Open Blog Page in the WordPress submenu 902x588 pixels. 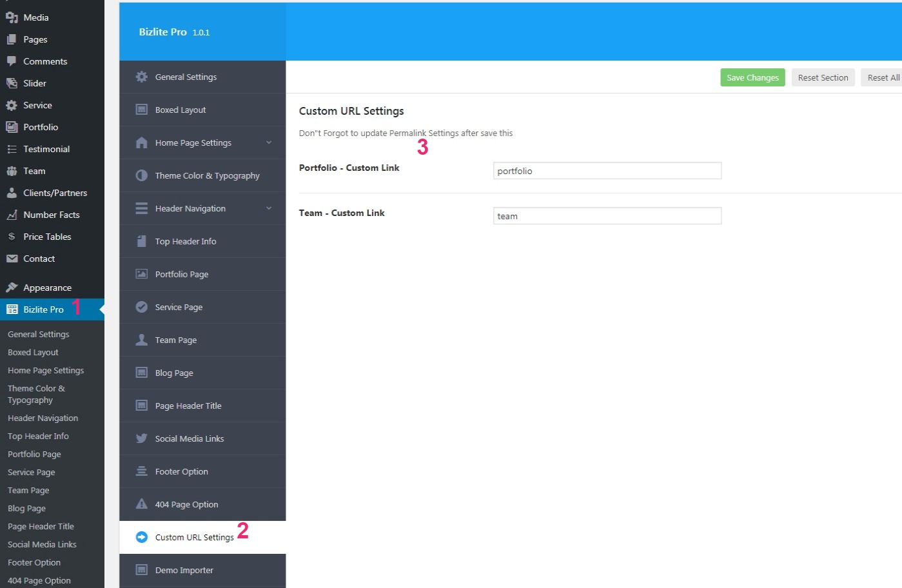tap(26, 508)
